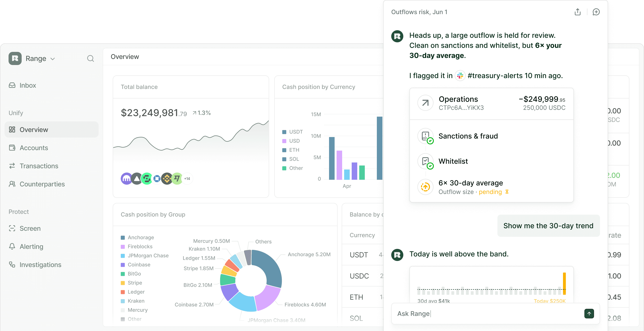Open the Whitelist check row
The width and height of the screenshot is (644, 331).
click(x=492, y=161)
